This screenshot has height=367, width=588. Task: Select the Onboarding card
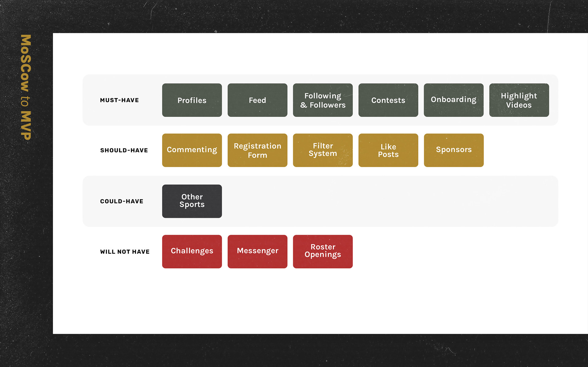point(454,100)
